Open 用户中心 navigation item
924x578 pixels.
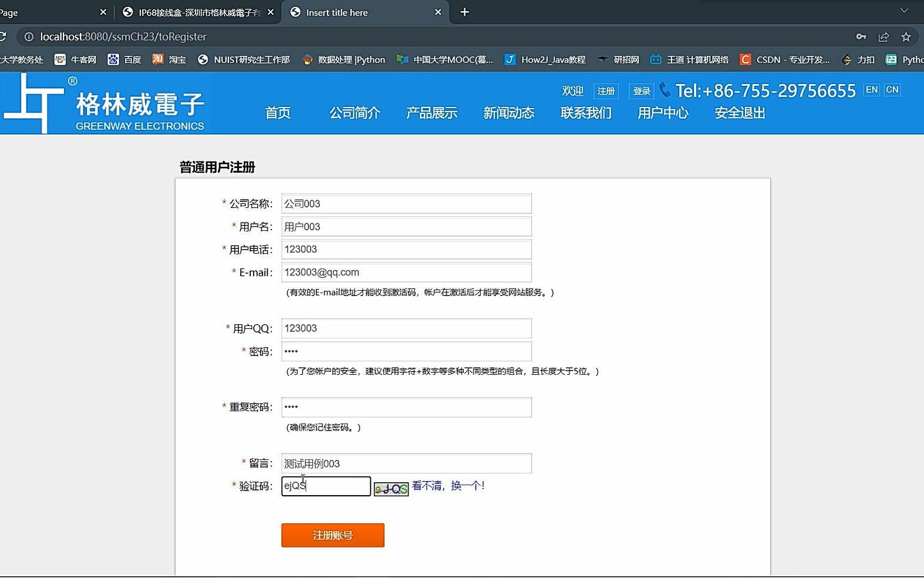point(663,113)
